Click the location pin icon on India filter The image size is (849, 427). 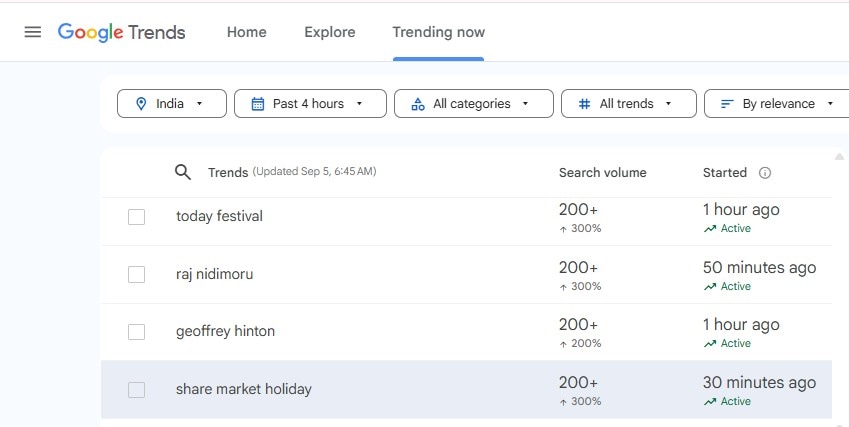tap(141, 104)
